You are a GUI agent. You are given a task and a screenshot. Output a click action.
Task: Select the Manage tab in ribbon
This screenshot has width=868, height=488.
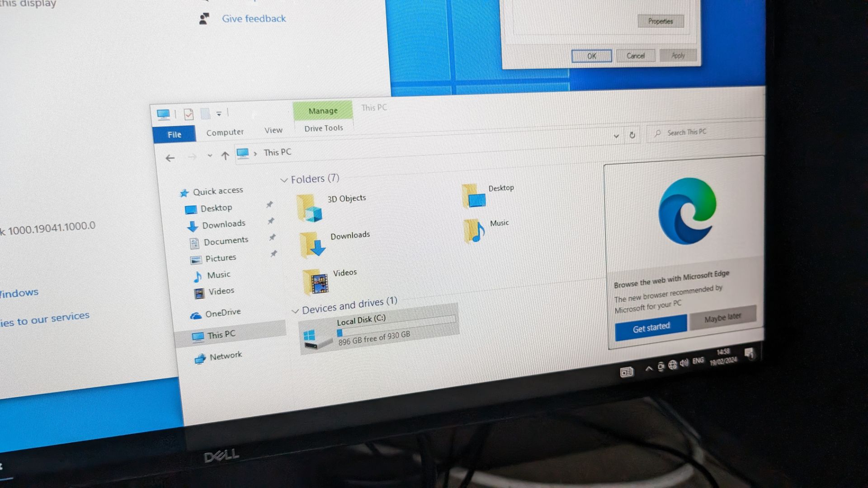[322, 112]
